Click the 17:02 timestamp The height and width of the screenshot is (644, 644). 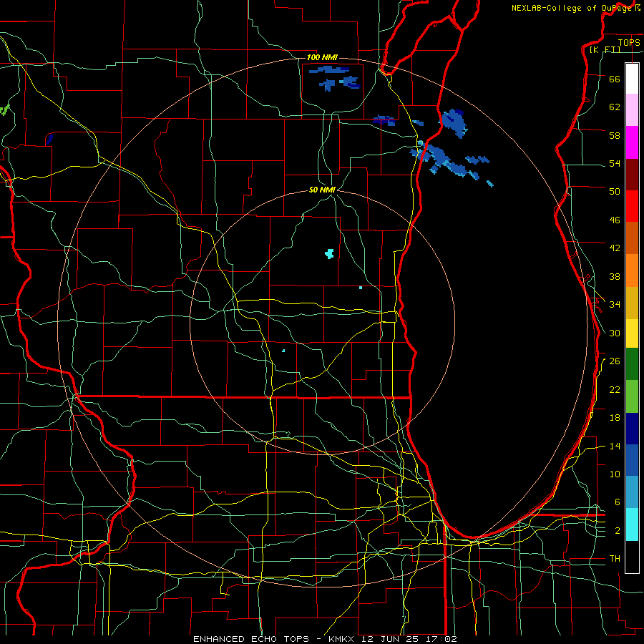[440, 639]
